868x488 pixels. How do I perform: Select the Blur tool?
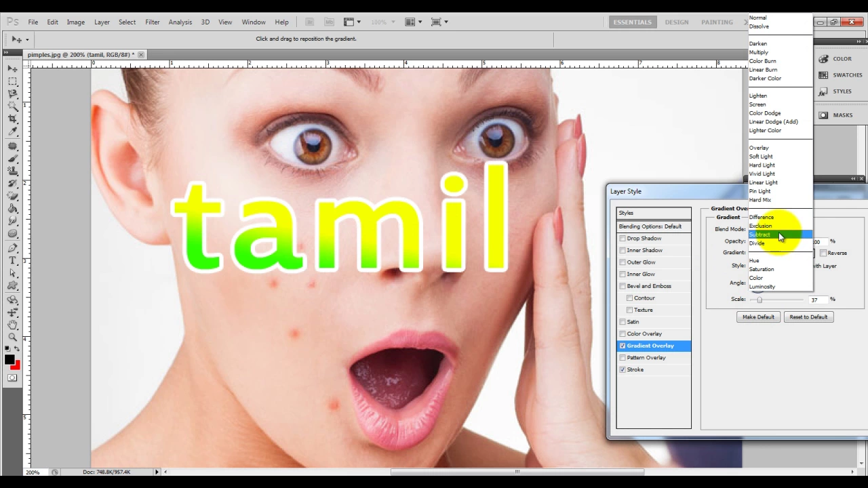pos(12,220)
